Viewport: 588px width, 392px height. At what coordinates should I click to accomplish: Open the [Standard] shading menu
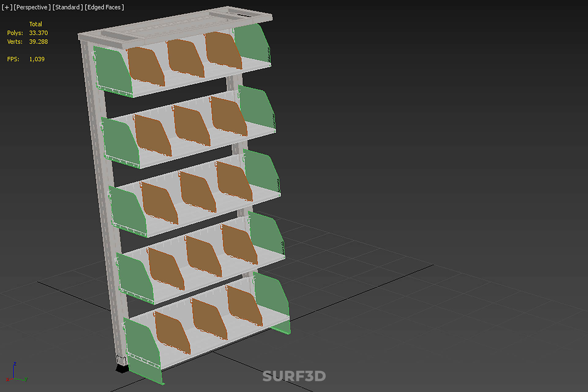68,7
